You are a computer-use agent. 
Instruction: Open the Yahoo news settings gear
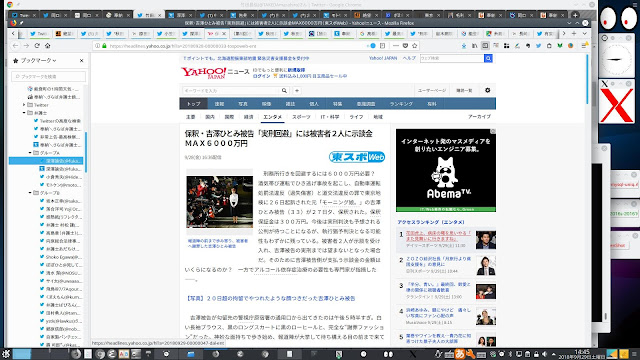pyautogui.click(x=487, y=90)
